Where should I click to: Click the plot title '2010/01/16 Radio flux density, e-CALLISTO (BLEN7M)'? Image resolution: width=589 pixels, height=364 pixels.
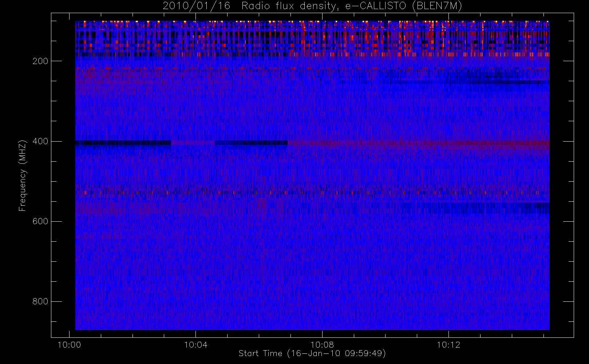pyautogui.click(x=312, y=6)
